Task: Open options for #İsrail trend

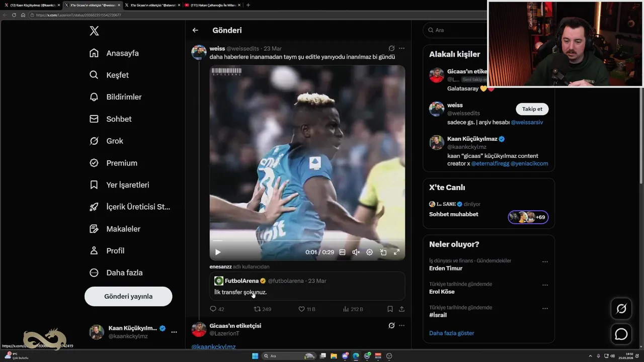Action: (x=545, y=308)
